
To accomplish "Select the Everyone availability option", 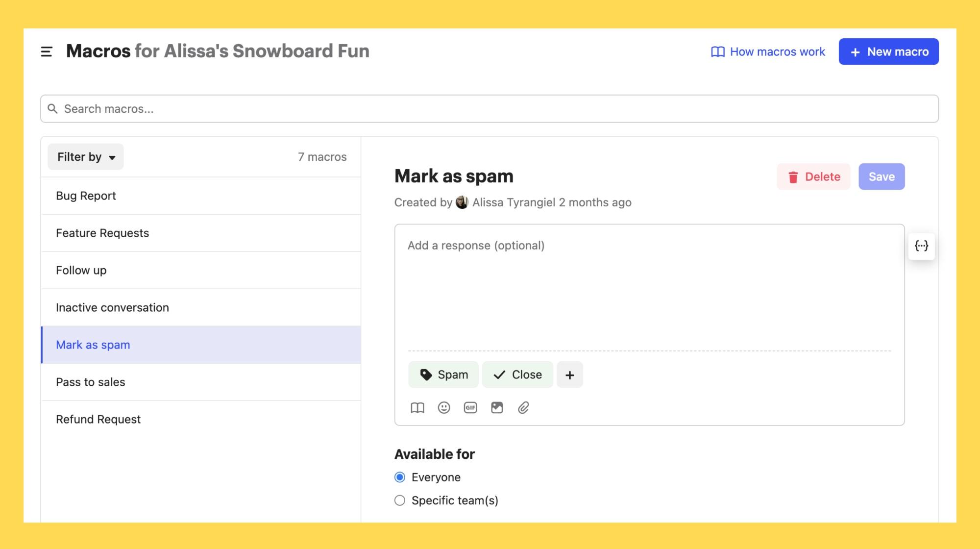I will pos(399,476).
